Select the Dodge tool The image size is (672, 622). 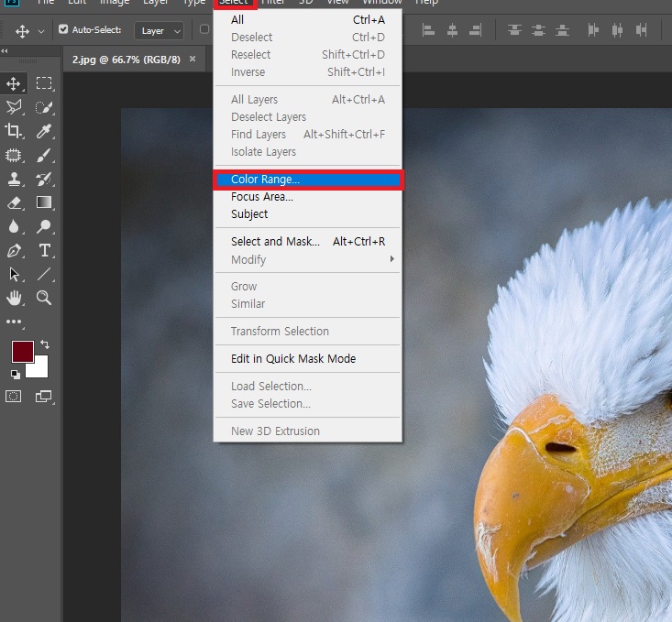pos(44,226)
